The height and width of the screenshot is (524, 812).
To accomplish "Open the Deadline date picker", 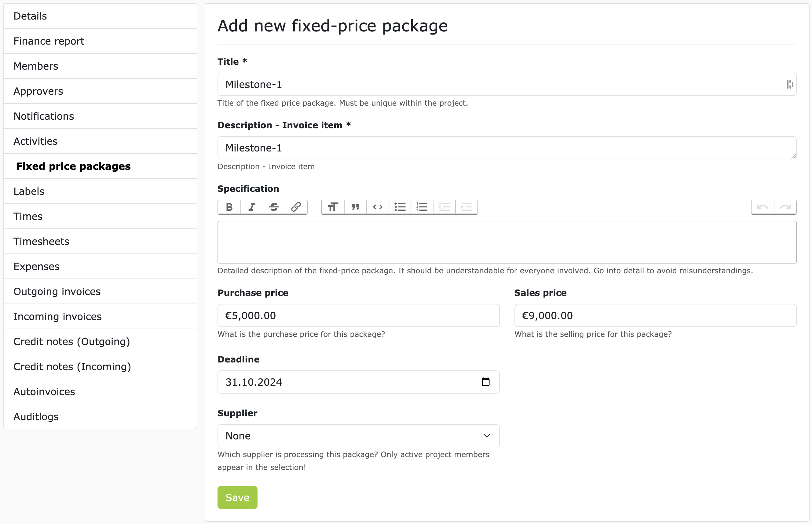I will point(486,382).
